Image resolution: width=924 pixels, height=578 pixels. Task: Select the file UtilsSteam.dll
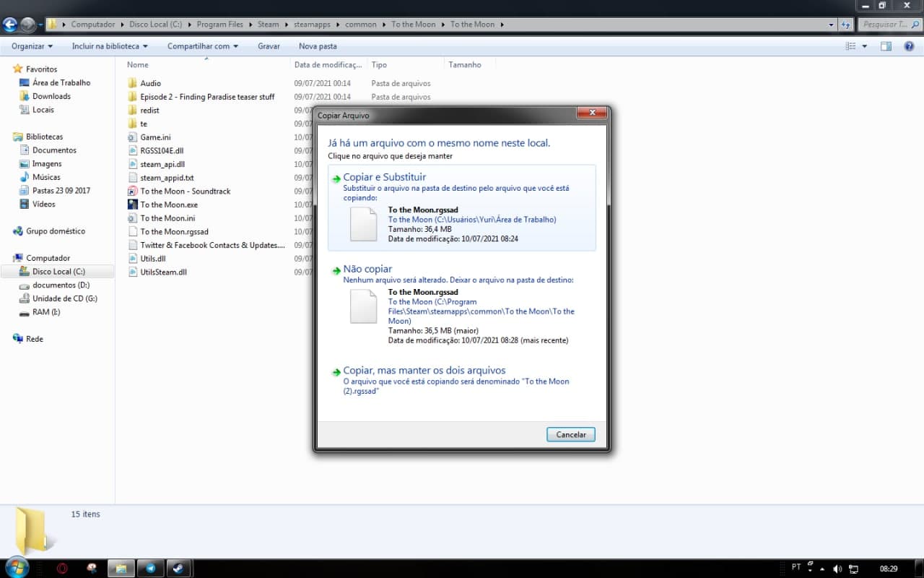point(164,272)
